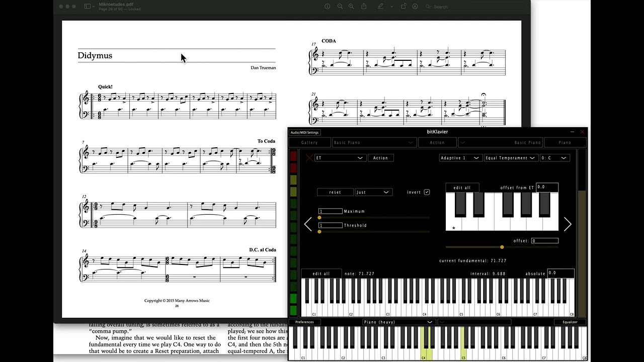644x362 pixels.
Task: Click the C key marked with asterisk
Action: click(454, 225)
